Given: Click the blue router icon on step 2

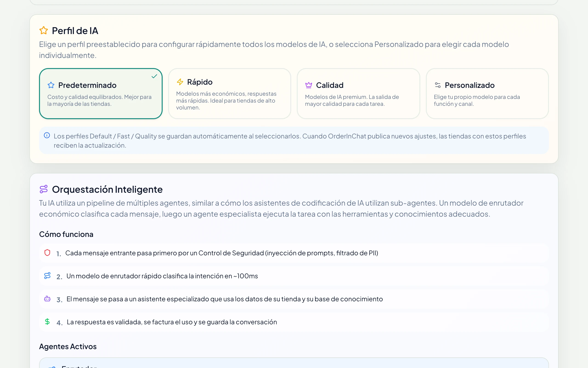Looking at the screenshot, I should point(47,276).
